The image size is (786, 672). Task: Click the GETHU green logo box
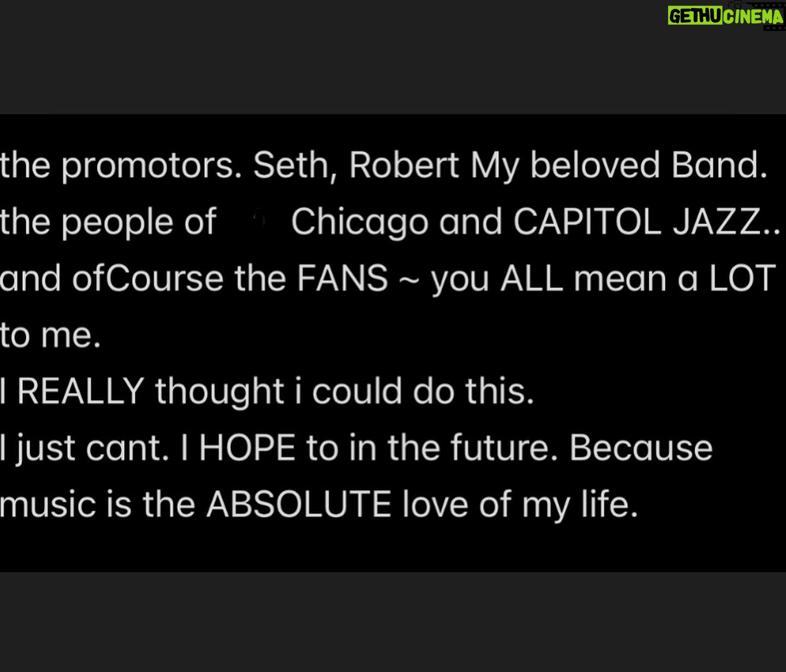tap(696, 16)
